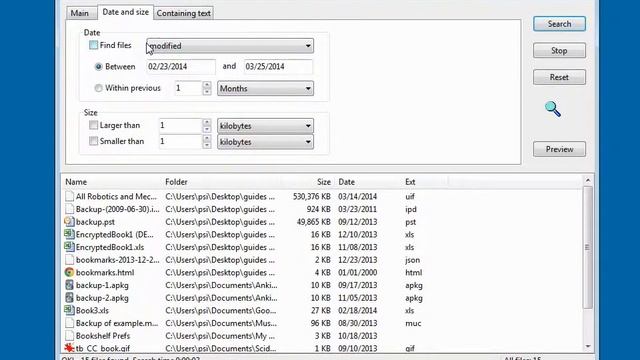Increase the Smaller than value

[207, 138]
